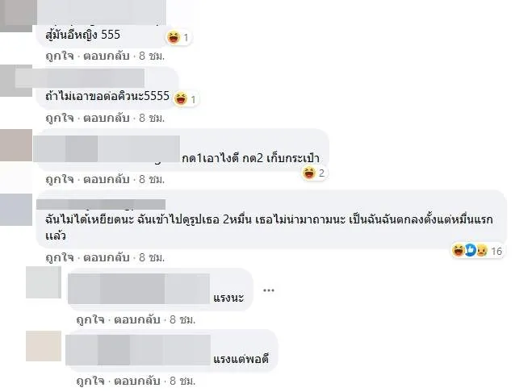Click laughing reaction on 'ถ้าไม่เอาขอต่อคิวนะ5555' comment
This screenshot has width=532, height=392.
[x=181, y=99]
